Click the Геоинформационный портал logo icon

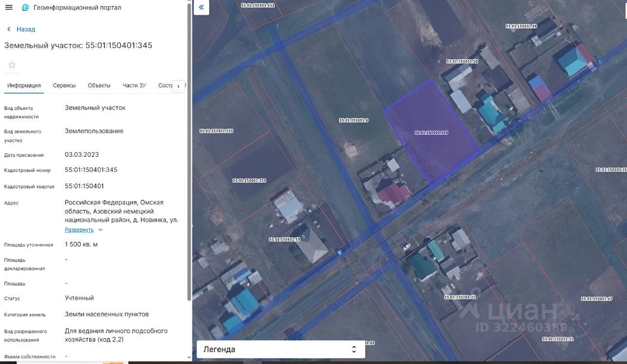click(26, 7)
